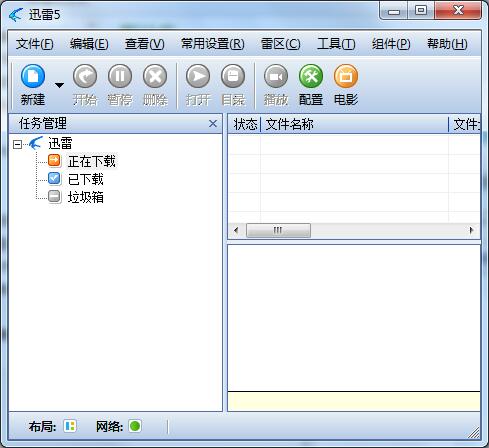This screenshot has height=448, width=489.
Task: Click the horizontal scrollbar thumb in file list
Action: point(278,230)
